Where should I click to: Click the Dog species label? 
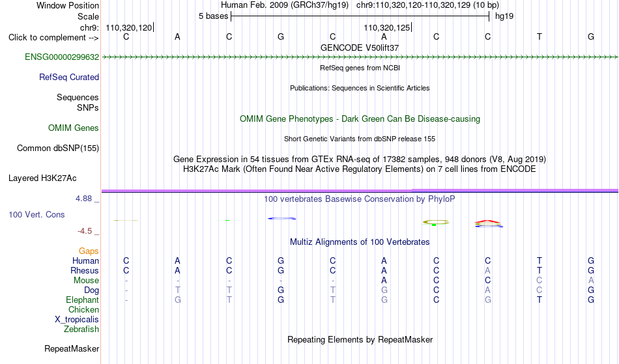92,290
